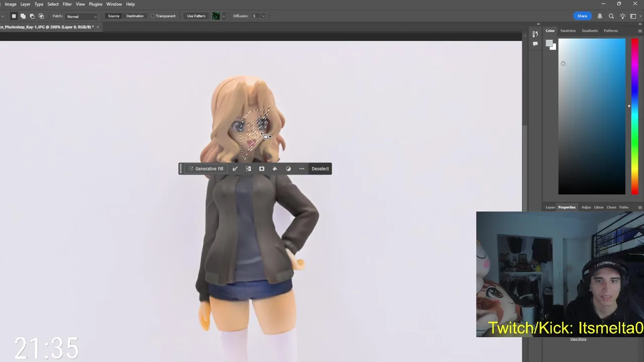Open the Properties panel flyout menu icon

click(x=640, y=207)
